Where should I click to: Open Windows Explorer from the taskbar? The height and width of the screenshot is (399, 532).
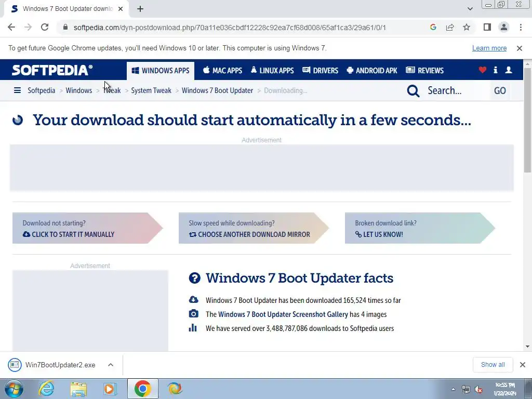click(x=78, y=389)
